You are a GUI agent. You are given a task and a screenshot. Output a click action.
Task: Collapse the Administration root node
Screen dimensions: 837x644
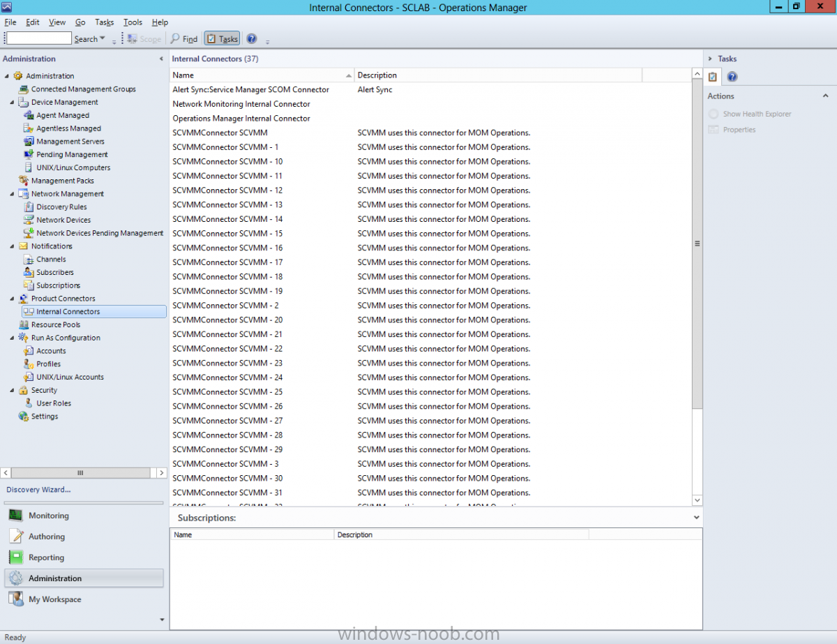click(7, 76)
